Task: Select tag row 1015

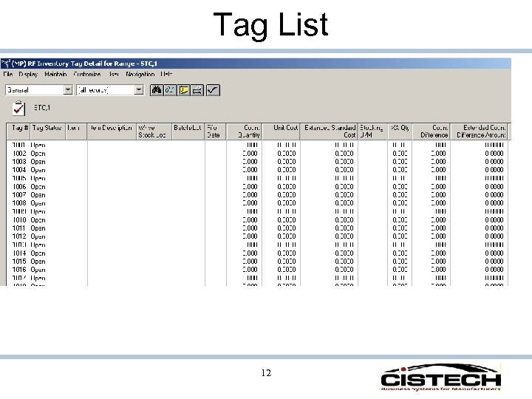Action: coord(257,262)
